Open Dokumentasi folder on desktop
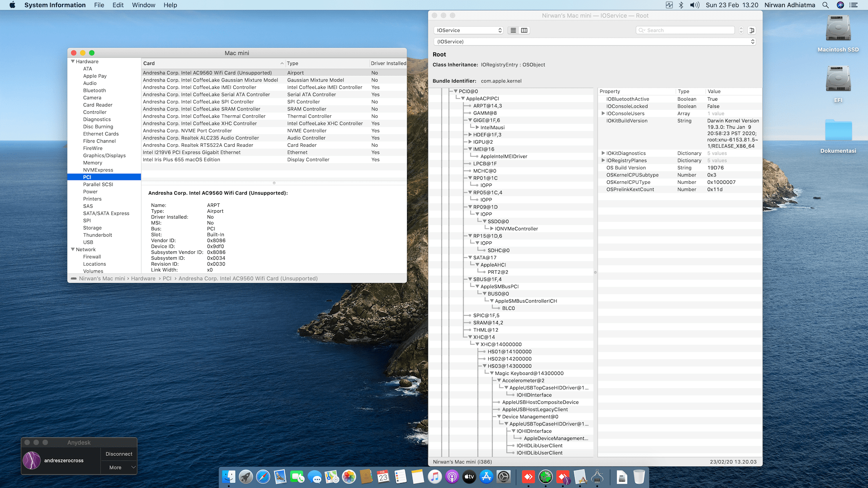Viewport: 868px width, 488px height. [838, 135]
